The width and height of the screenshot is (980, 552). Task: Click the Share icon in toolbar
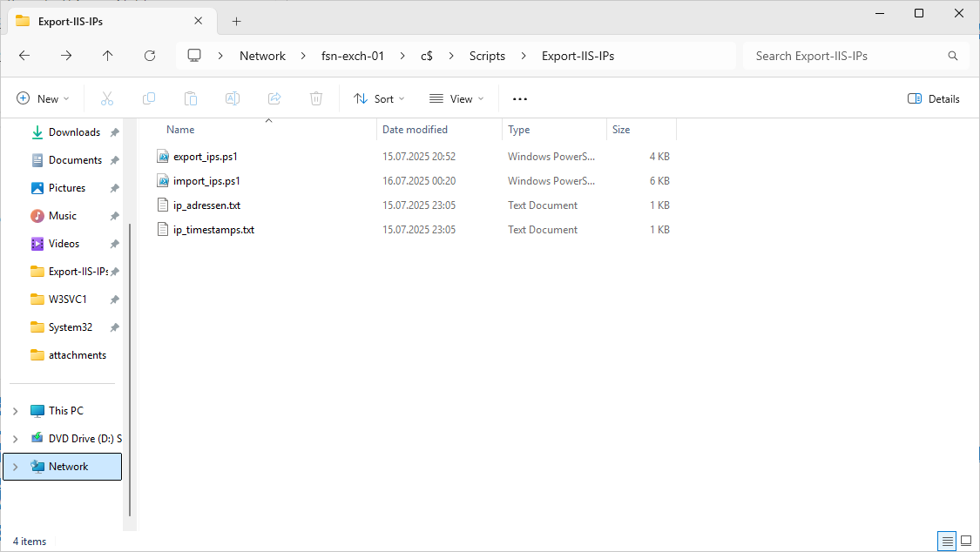(x=274, y=98)
